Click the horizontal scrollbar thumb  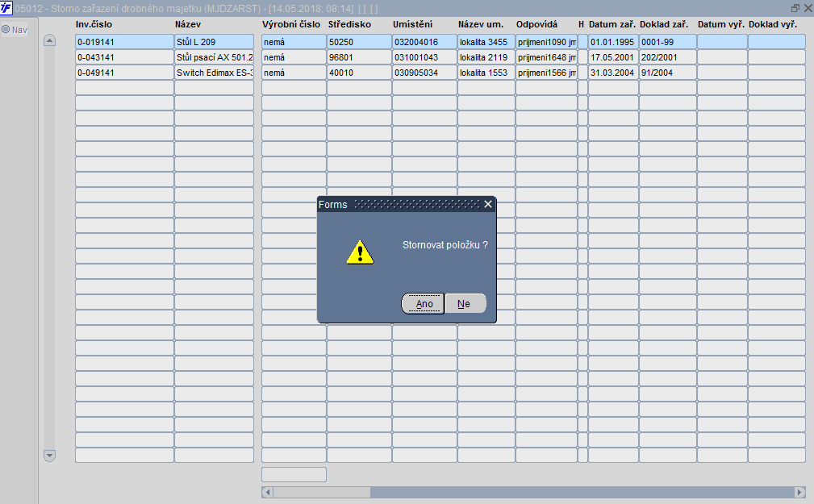point(322,492)
